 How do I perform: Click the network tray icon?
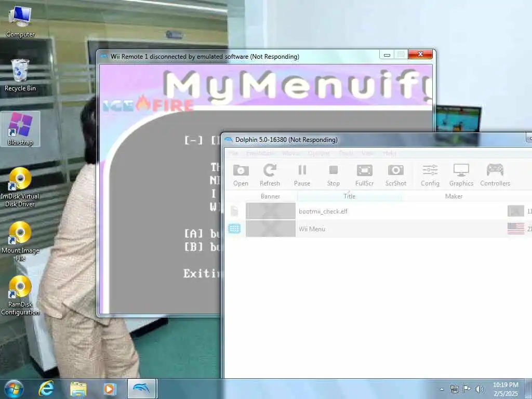454,389
